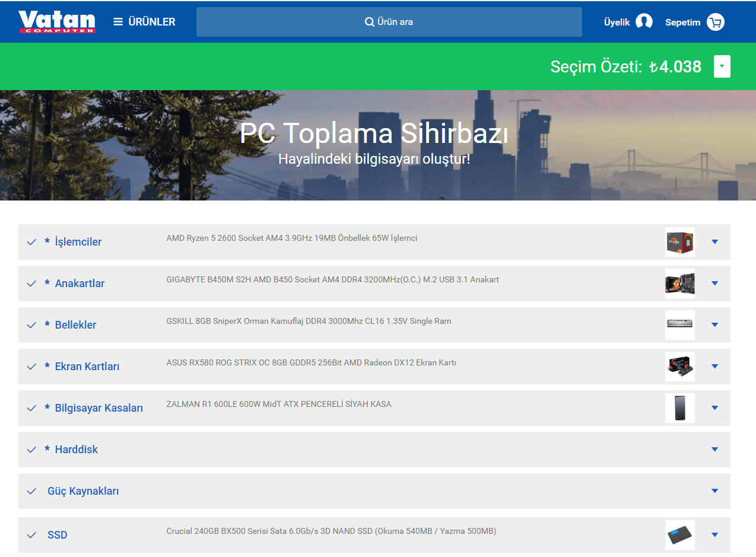
Task: Click the GIGABYTE B450M S2H description
Action: point(333,280)
